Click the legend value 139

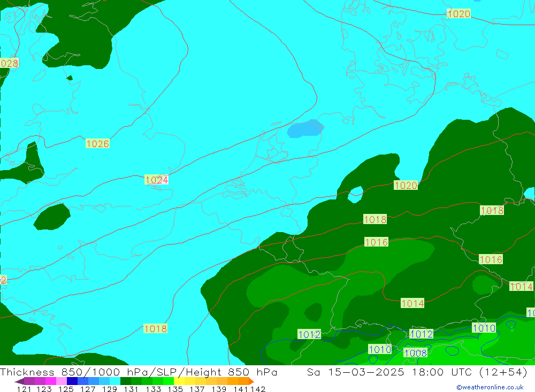(219, 389)
